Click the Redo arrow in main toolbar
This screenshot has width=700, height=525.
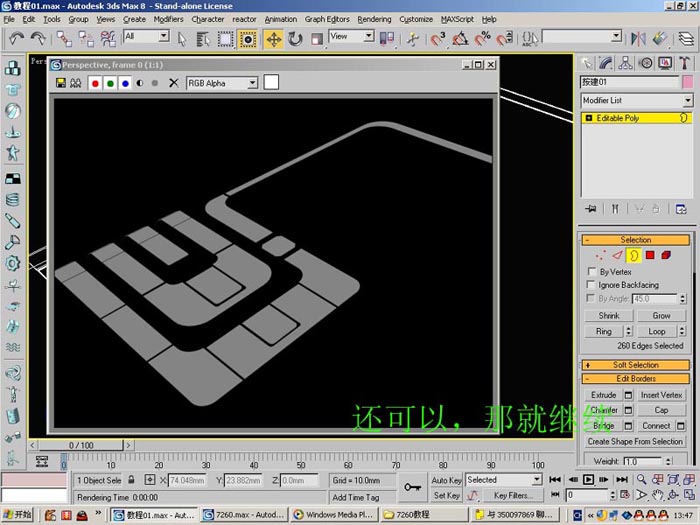(x=38, y=38)
